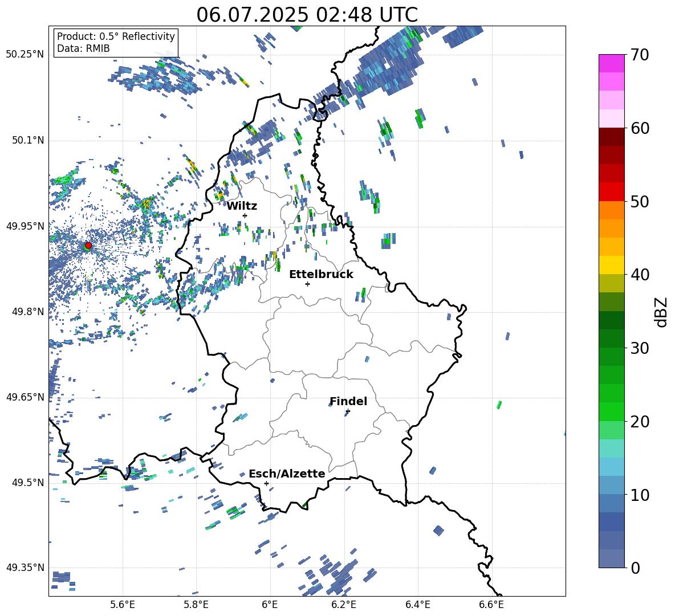Click the Product: 0.5° Reflectivity text

click(x=116, y=36)
